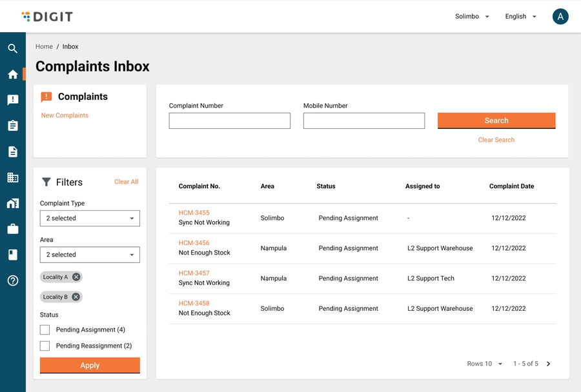Expand the Complaint Type dropdown

tap(90, 219)
